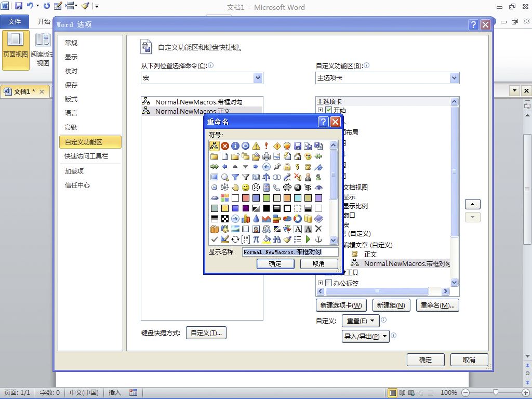
Task: Choose the clock symbol
Action: pos(215,187)
